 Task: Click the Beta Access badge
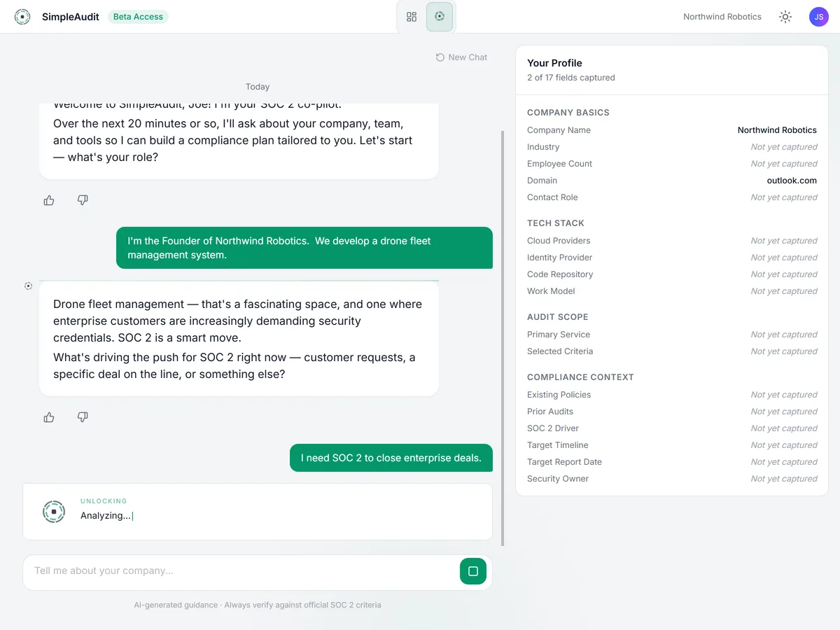138,17
